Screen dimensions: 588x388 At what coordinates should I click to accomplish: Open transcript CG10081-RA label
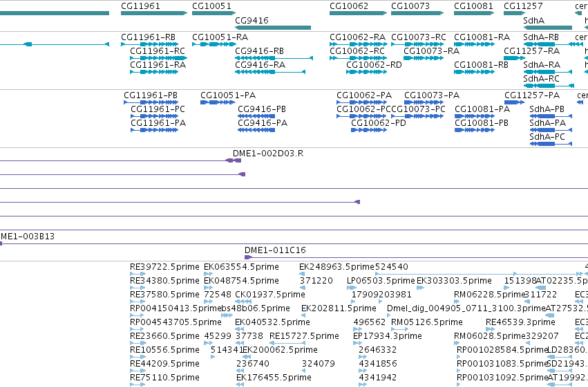coord(482,37)
